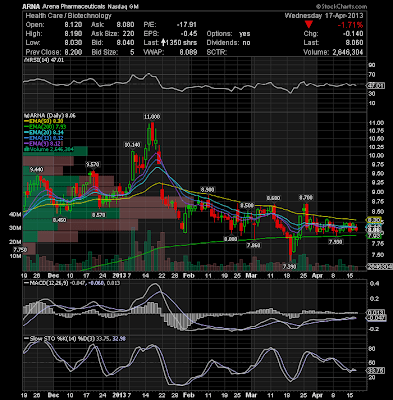
Task: Click the Ask Size value 220
Action: coord(128,34)
